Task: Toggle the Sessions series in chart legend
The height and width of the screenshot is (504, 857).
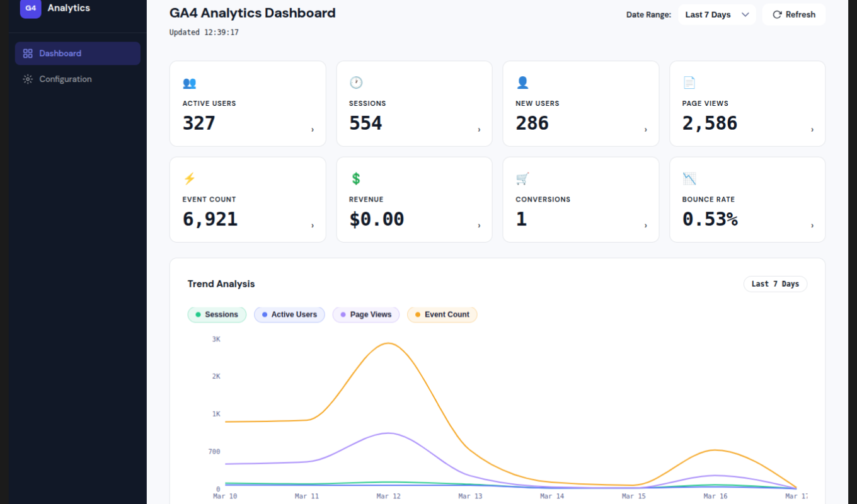Action: coord(217,314)
